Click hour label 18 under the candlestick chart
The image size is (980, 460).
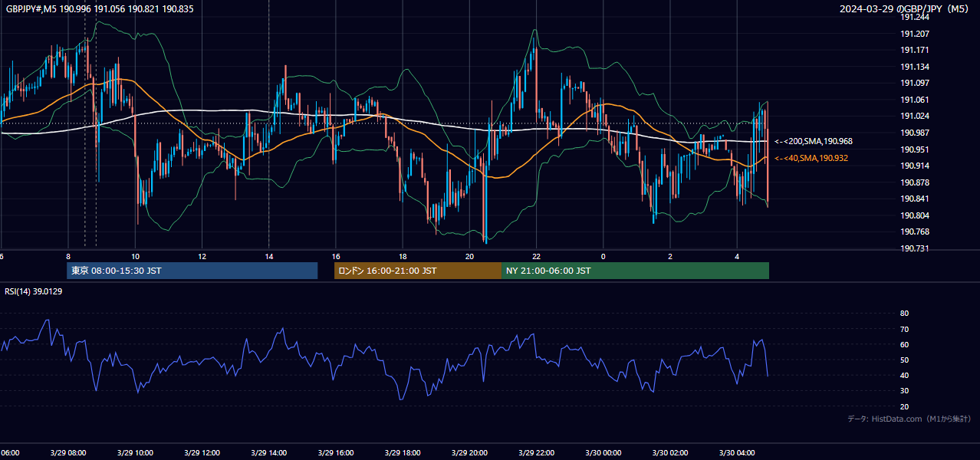click(403, 256)
